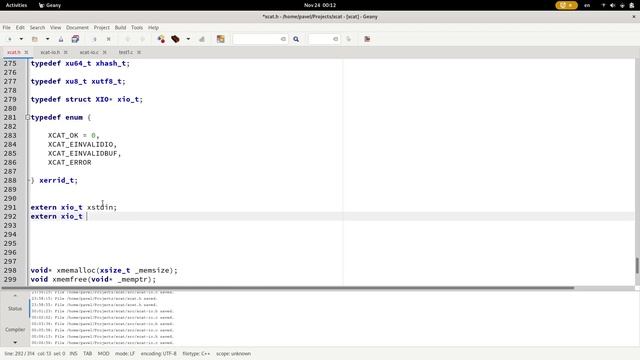This screenshot has height=360, width=640.
Task: Click the Execute/Run toolbar icon
Action: pyautogui.click(x=202, y=39)
